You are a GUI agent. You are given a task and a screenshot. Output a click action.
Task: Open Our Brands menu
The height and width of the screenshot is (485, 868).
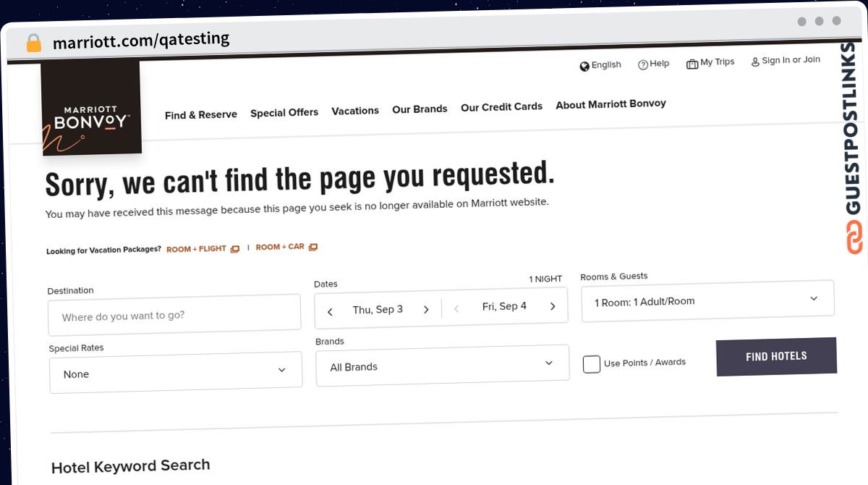[420, 109]
